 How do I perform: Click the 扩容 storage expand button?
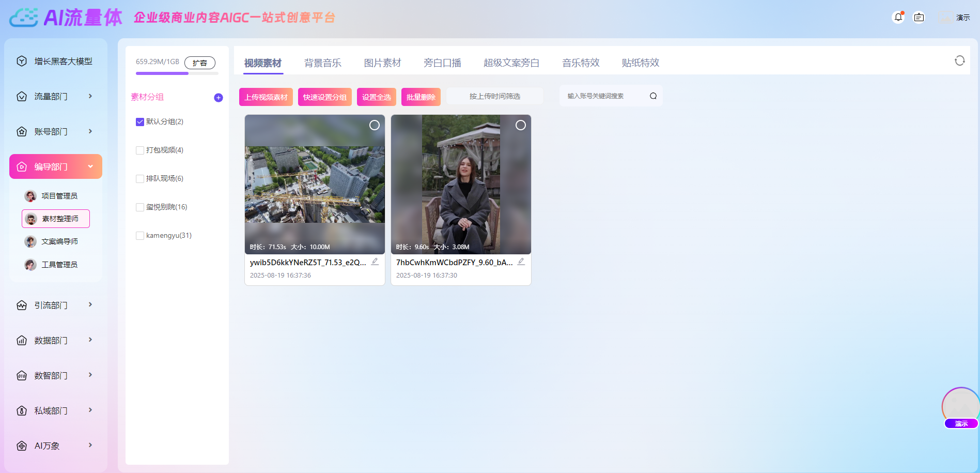(x=200, y=63)
